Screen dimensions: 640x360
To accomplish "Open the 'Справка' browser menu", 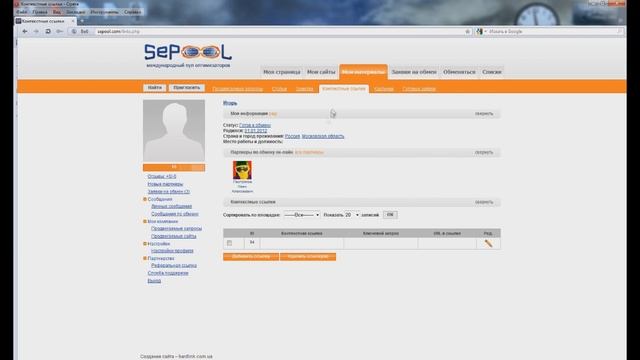I will (133, 12).
